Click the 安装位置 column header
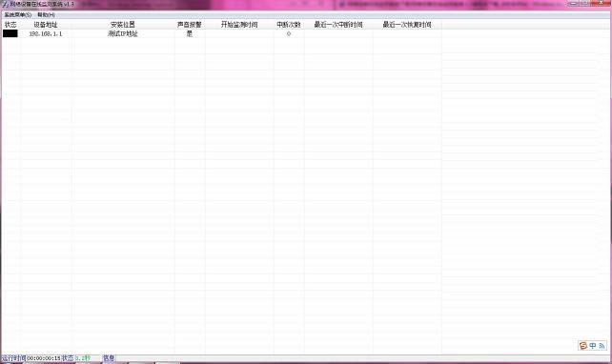This screenshot has width=612, height=364. [x=123, y=25]
